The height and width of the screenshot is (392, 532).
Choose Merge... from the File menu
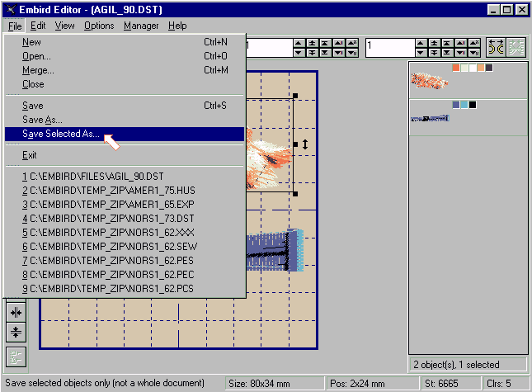coord(125,70)
